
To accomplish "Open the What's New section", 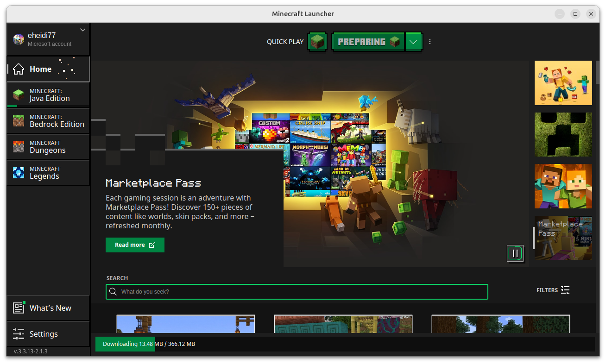I will [x=48, y=308].
